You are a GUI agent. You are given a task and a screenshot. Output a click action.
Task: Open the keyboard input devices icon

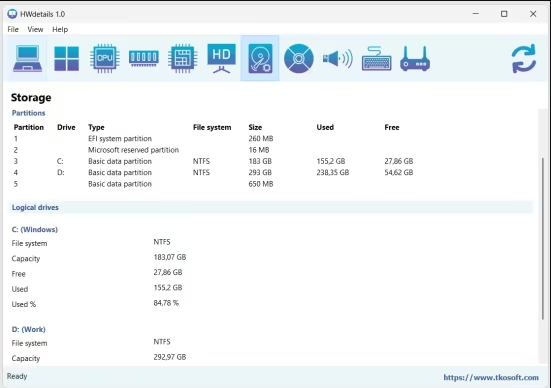pyautogui.click(x=376, y=58)
